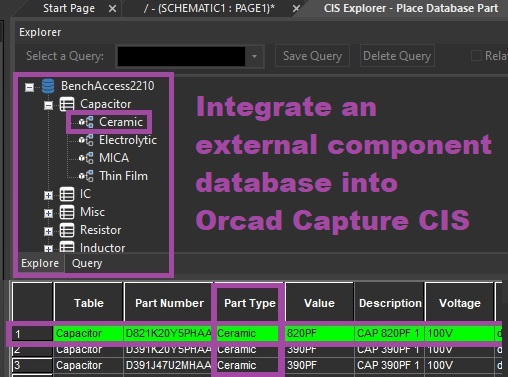Screen dimensions: 508x377
Task: Click the IC table icon
Action: point(67,194)
